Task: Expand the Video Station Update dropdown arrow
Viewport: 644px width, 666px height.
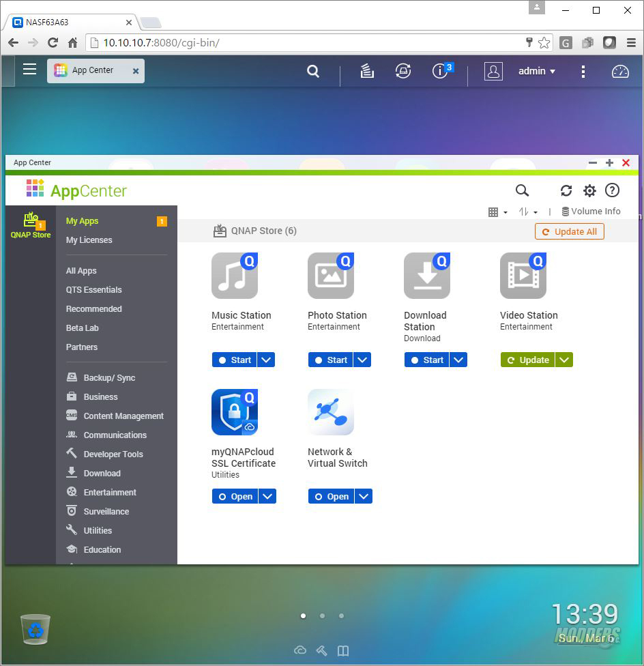Action: click(x=563, y=360)
